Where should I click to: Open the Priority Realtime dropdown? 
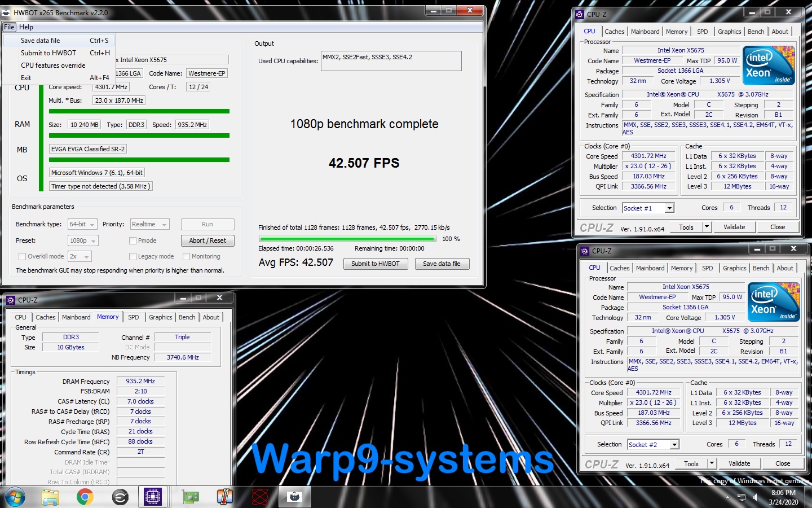[x=149, y=224]
